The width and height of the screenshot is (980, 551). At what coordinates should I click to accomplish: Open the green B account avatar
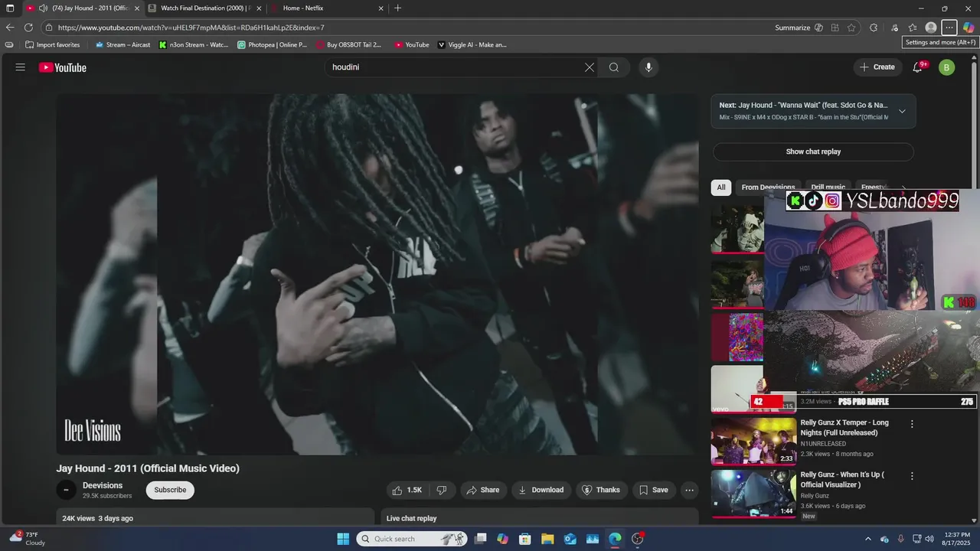click(x=946, y=67)
